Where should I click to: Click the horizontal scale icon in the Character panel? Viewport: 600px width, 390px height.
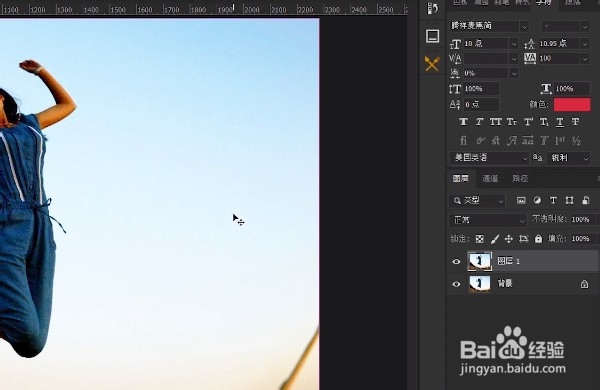point(546,89)
